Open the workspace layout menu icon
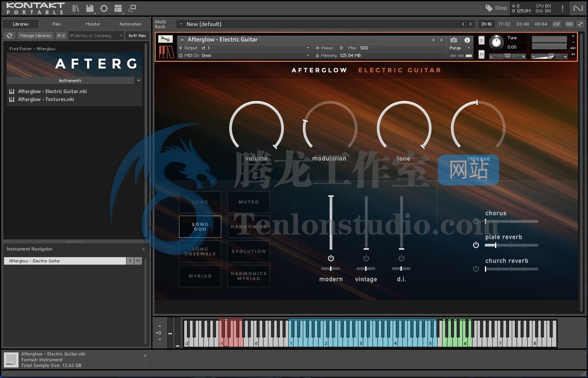This screenshot has width=588, height=378. (118, 8)
